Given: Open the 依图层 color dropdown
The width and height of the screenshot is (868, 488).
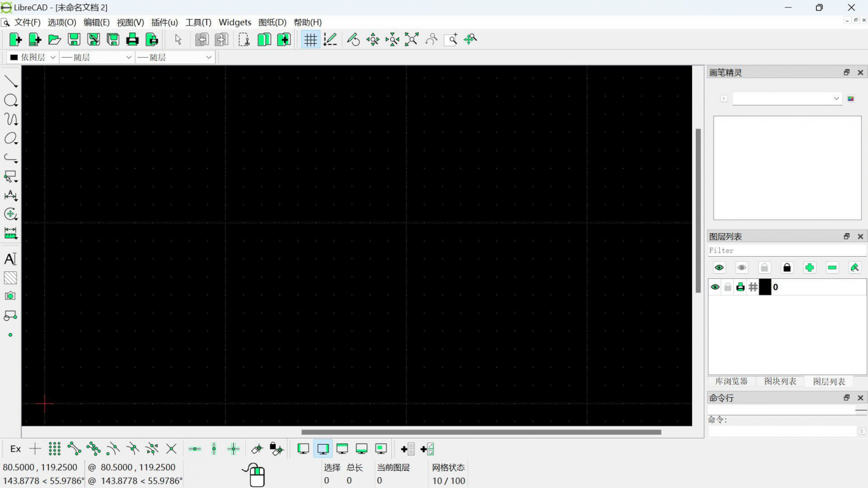Looking at the screenshot, I should 32,57.
